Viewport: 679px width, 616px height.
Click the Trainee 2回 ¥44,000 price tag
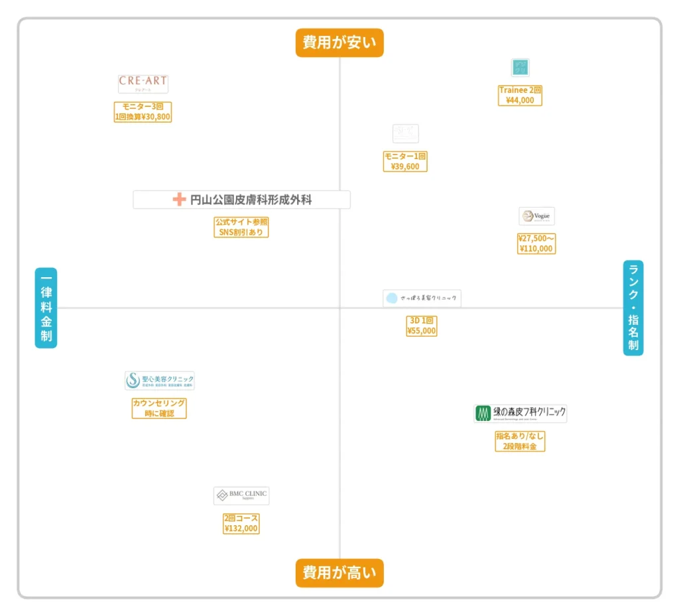click(520, 95)
